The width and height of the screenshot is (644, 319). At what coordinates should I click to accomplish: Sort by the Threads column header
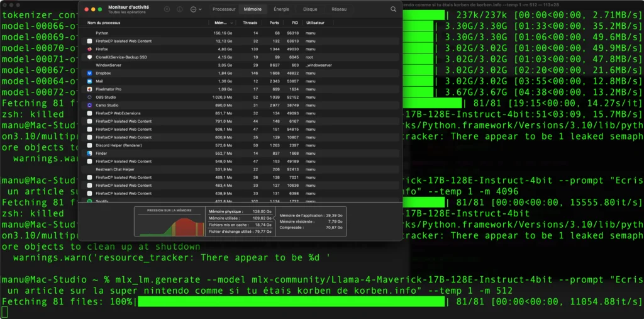[x=250, y=23]
